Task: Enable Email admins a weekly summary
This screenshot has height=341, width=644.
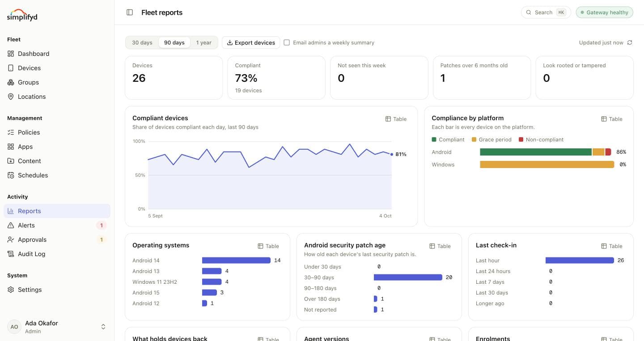Action: (287, 42)
